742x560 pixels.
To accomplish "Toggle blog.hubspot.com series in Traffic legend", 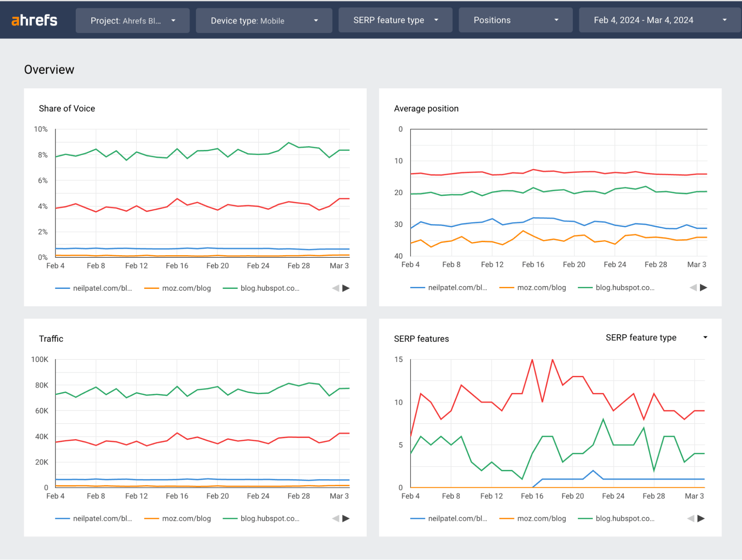I will tap(269, 518).
